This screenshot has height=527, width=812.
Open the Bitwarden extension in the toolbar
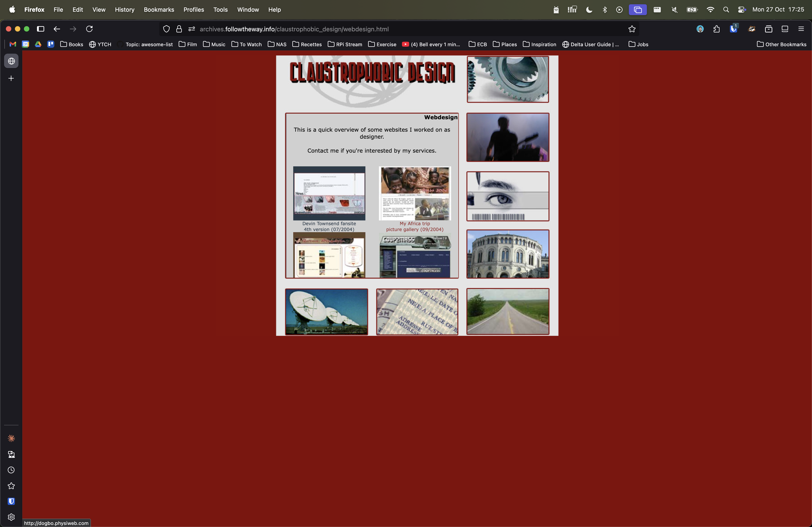pos(733,29)
